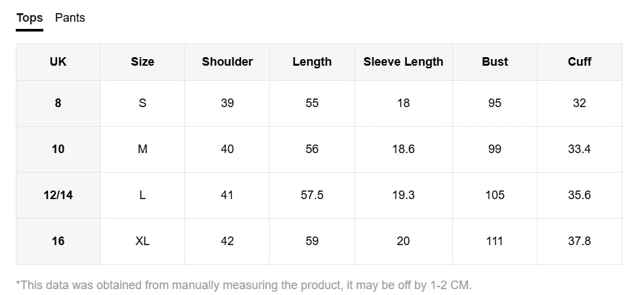Select the UK 8 row label
The height and width of the screenshot is (295, 644).
click(x=58, y=103)
